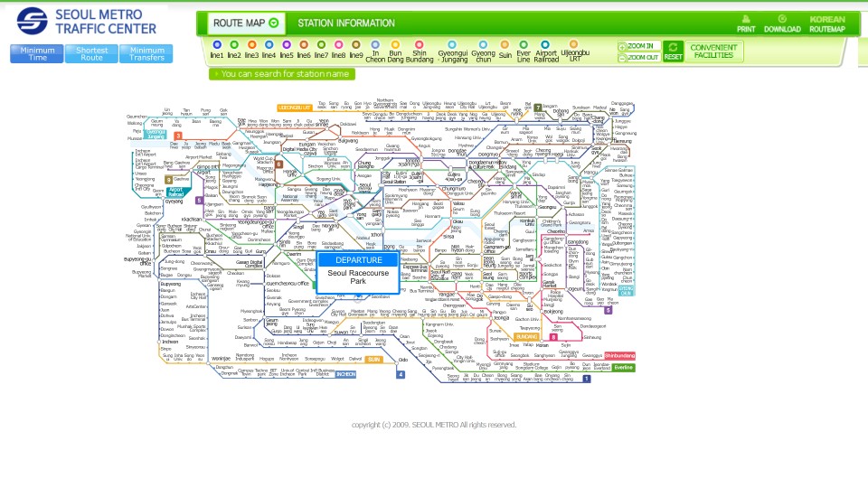Click the Seoul Metro logo icon
Image resolution: width=868 pixels, height=488 pixels.
(33, 21)
